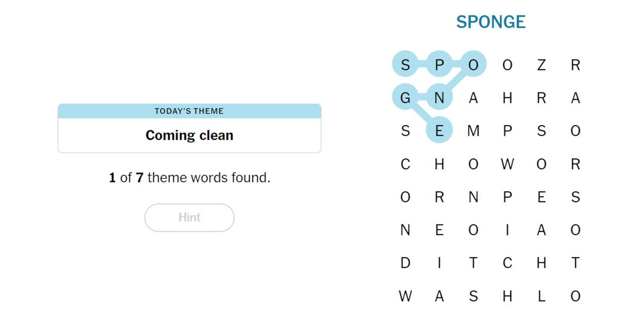Click the letter O at bottom-right corner
The width and height of the screenshot is (644, 322).
pyautogui.click(x=576, y=296)
